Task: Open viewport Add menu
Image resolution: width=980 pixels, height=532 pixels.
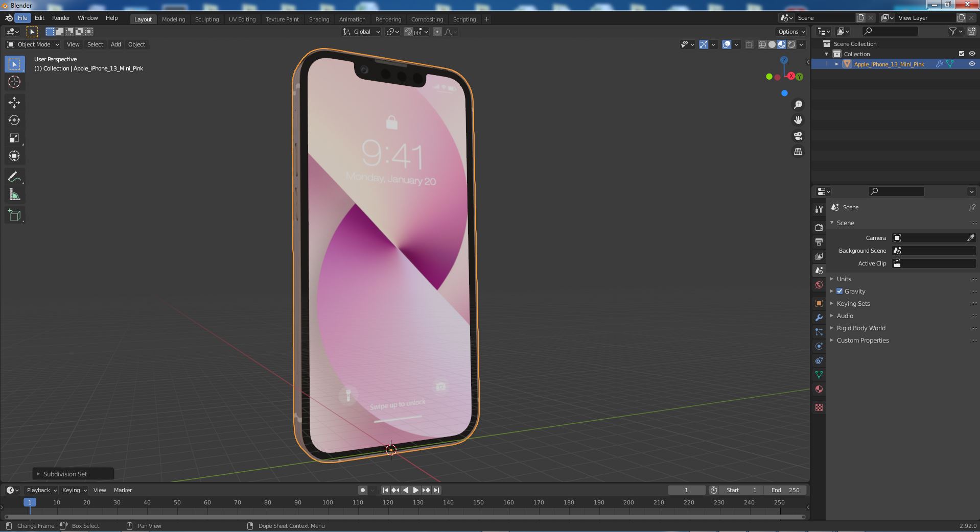Action: [x=116, y=44]
